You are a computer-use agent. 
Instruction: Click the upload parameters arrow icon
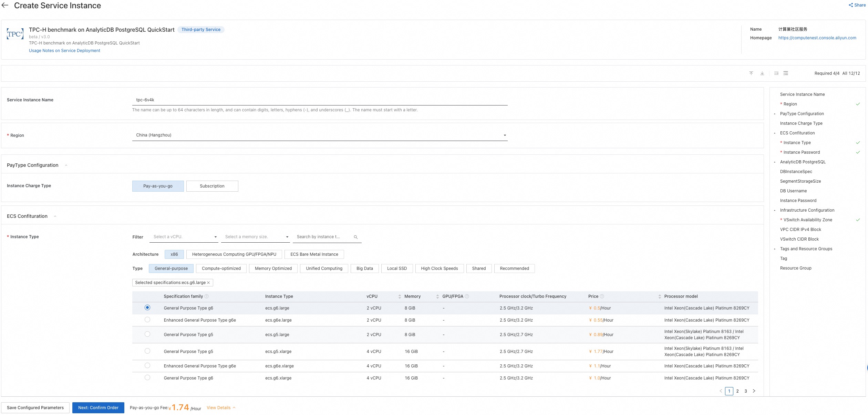click(751, 73)
